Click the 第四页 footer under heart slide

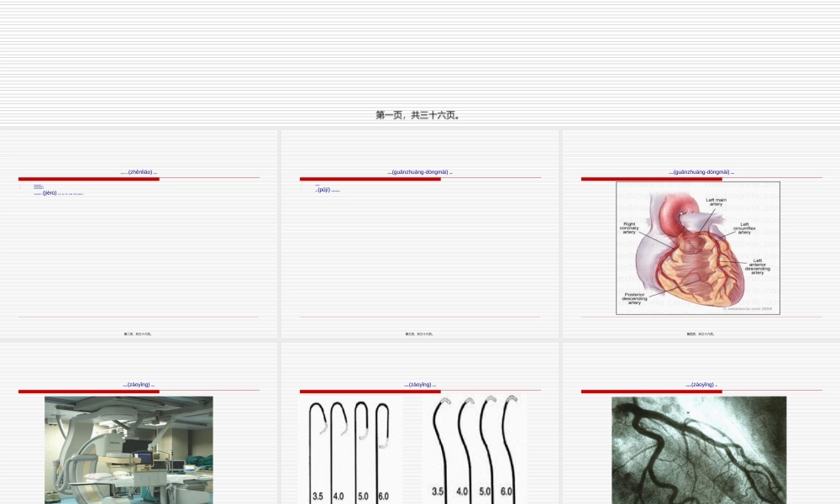pos(701,333)
